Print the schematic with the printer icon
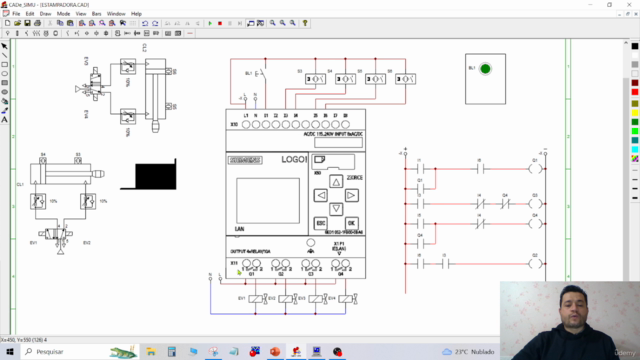This screenshot has height=360, width=640. [37, 23]
